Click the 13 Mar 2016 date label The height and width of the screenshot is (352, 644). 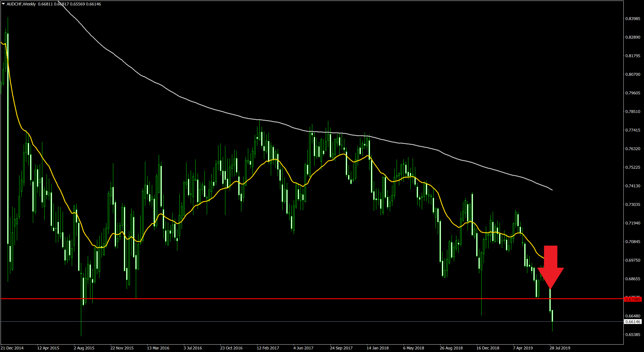pyautogui.click(x=158, y=348)
